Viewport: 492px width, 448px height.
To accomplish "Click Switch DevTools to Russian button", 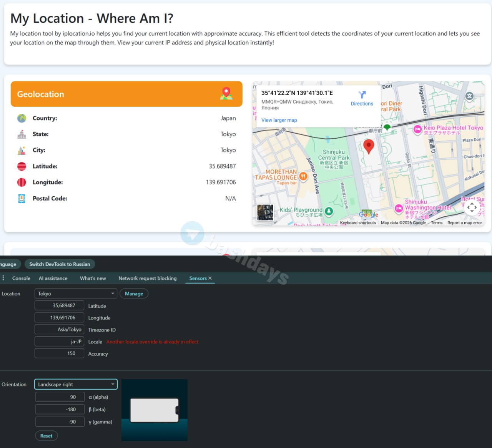I will (60, 264).
